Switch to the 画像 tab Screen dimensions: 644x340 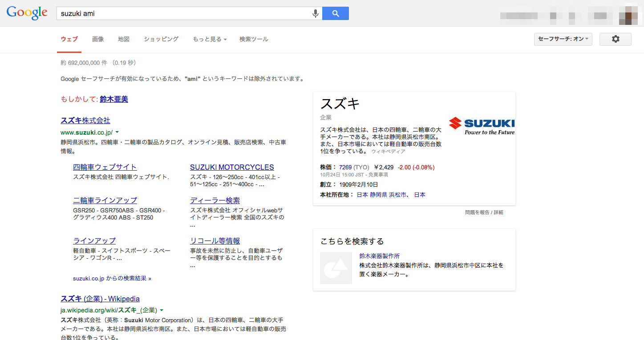click(98, 39)
